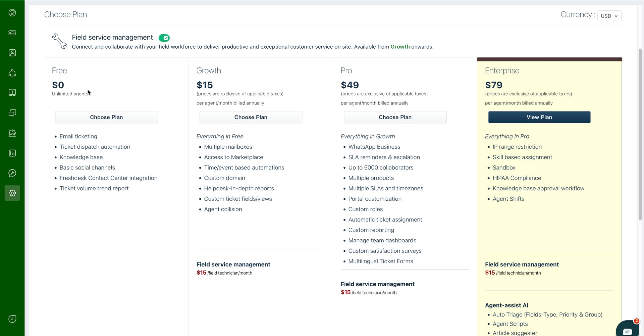Click Portal customization feature
The height and width of the screenshot is (336, 644).
pos(375,199)
